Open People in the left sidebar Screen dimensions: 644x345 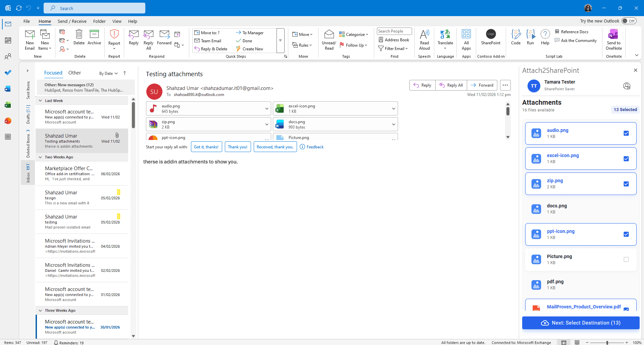(8, 56)
